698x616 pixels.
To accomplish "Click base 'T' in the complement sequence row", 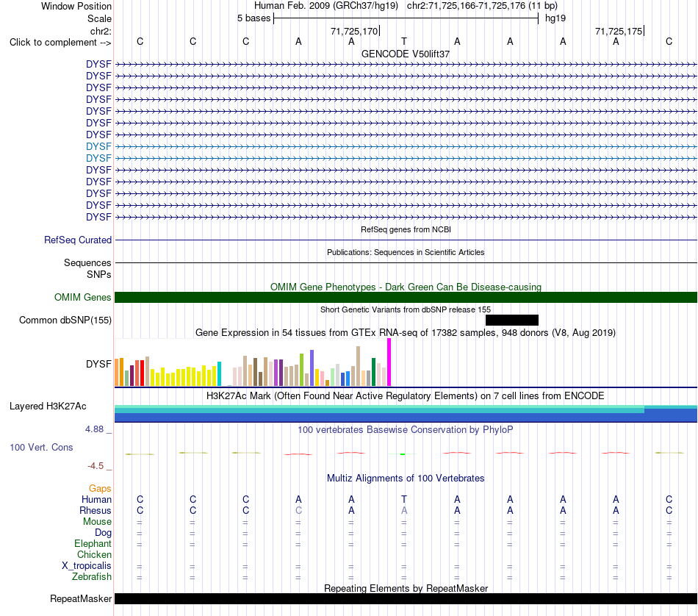I will 404,41.
